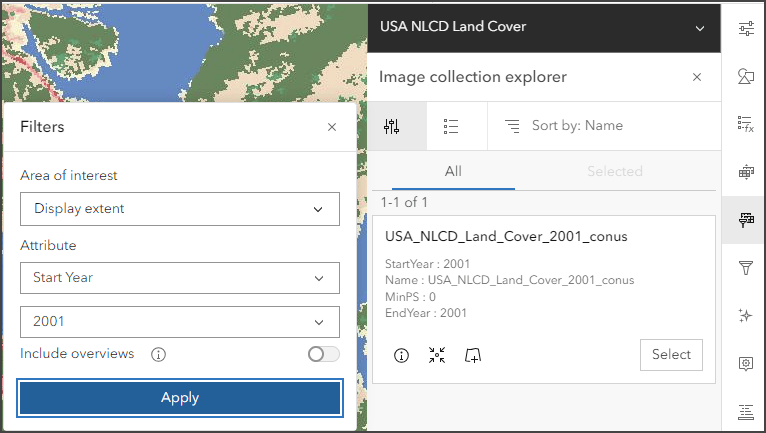Open the Styles shapes icon in right toolbar
The image size is (766, 433).
tap(746, 76)
